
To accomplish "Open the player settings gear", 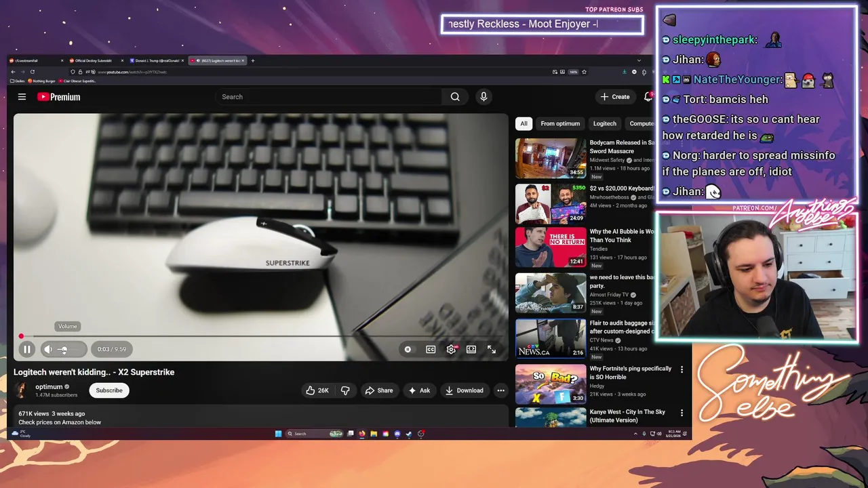I will (x=451, y=349).
